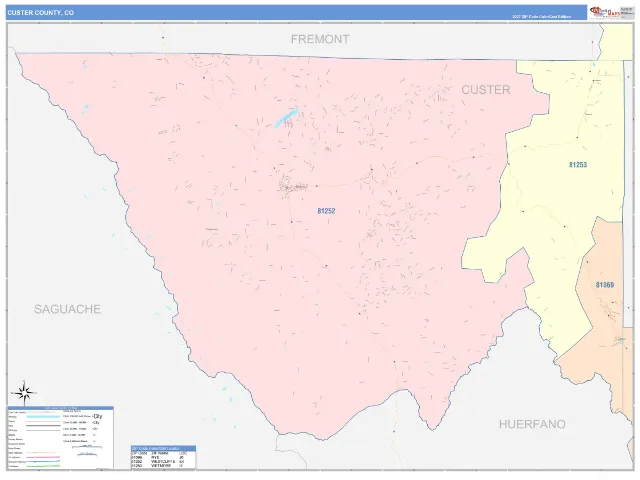Click the CUSTER county label
This screenshot has width=640, height=480.
(486, 90)
